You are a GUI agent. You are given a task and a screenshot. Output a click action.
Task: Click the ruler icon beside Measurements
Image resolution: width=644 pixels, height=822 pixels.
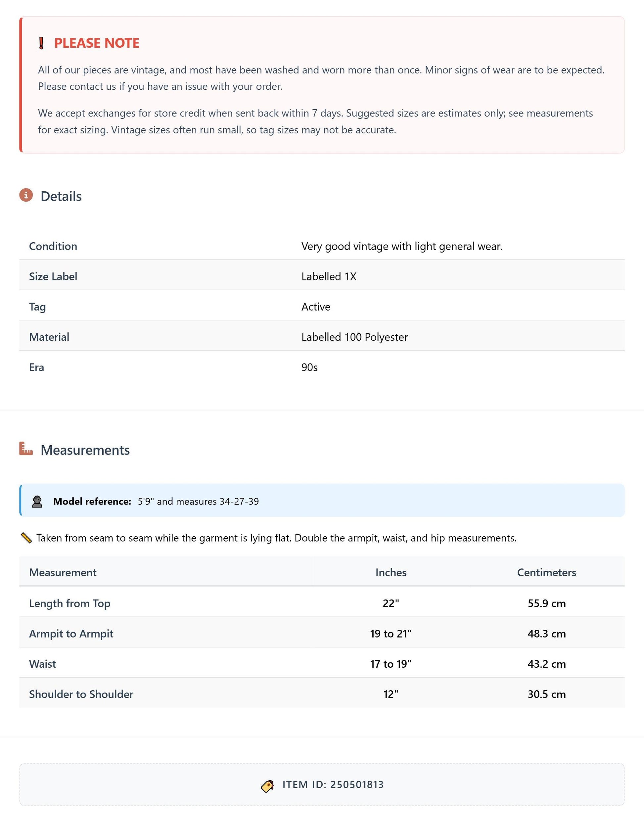pos(26,449)
